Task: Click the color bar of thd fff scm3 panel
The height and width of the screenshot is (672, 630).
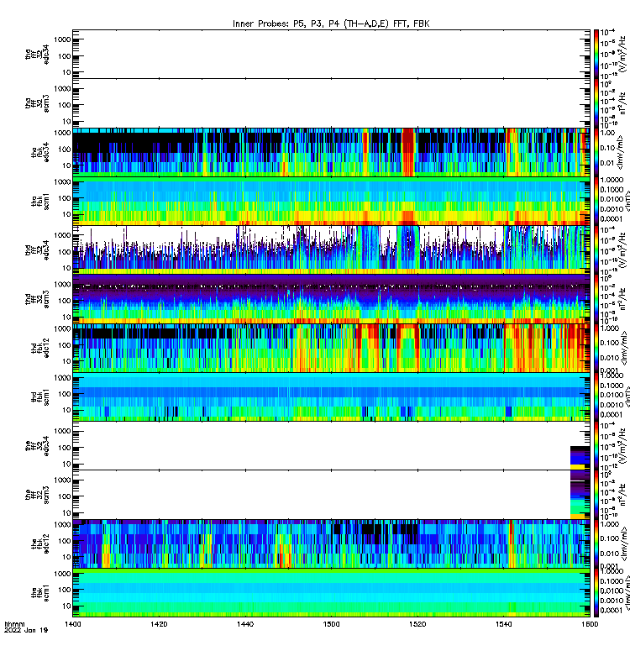Action: tap(596, 299)
